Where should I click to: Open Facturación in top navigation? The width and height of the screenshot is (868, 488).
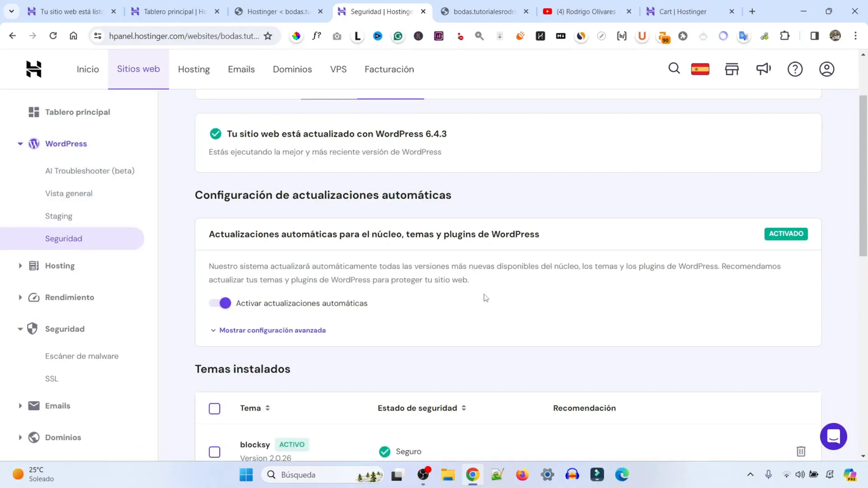click(x=390, y=69)
